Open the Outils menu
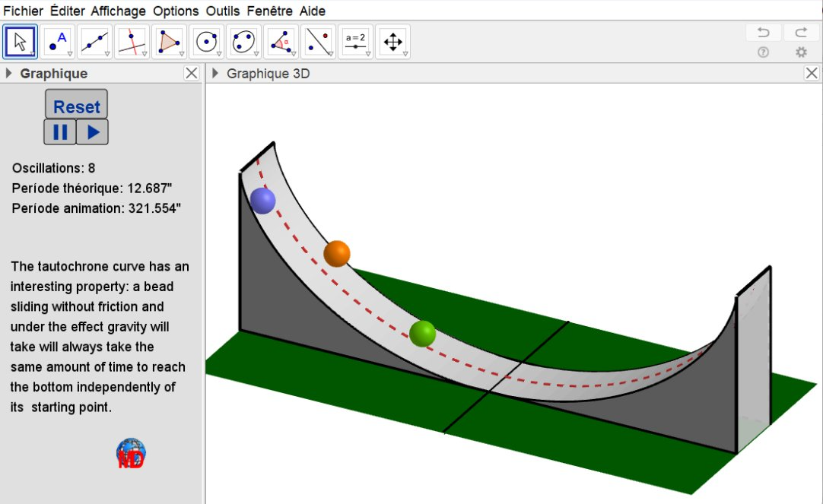Viewport: 823px width, 504px height. [222, 11]
